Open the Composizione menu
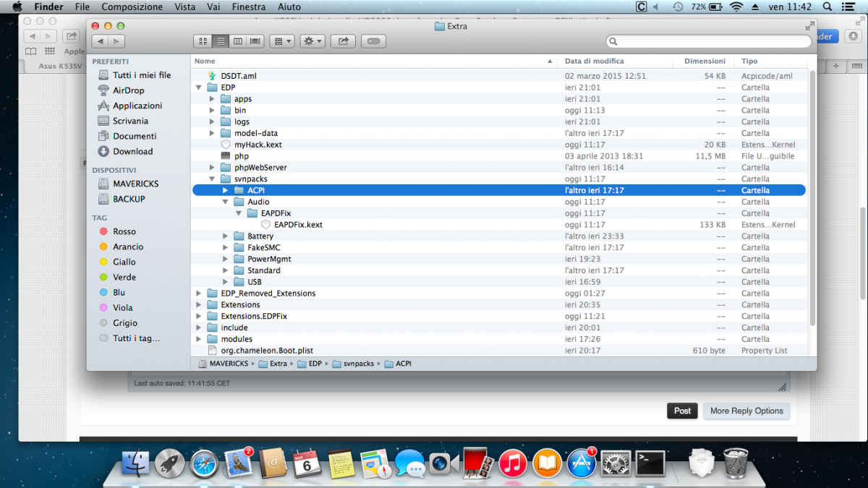The image size is (868, 488). tap(132, 7)
